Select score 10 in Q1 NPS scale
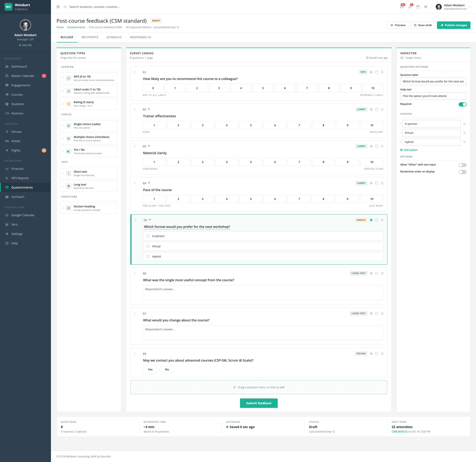The height and width of the screenshot is (462, 476). click(373, 88)
